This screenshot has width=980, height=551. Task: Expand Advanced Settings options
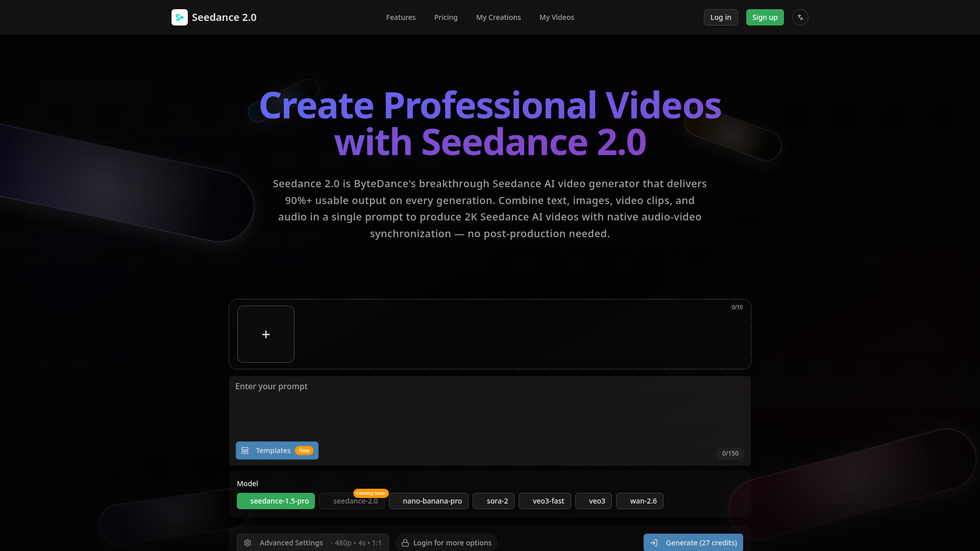(291, 543)
